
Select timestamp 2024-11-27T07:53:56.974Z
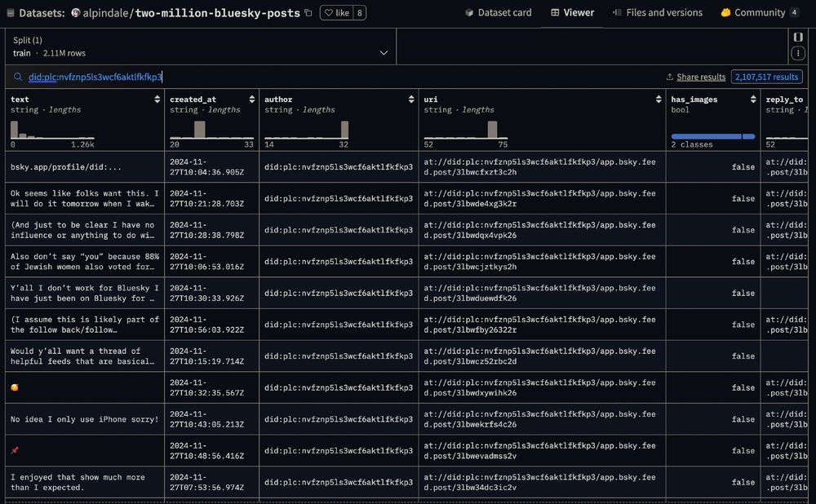pos(212,482)
